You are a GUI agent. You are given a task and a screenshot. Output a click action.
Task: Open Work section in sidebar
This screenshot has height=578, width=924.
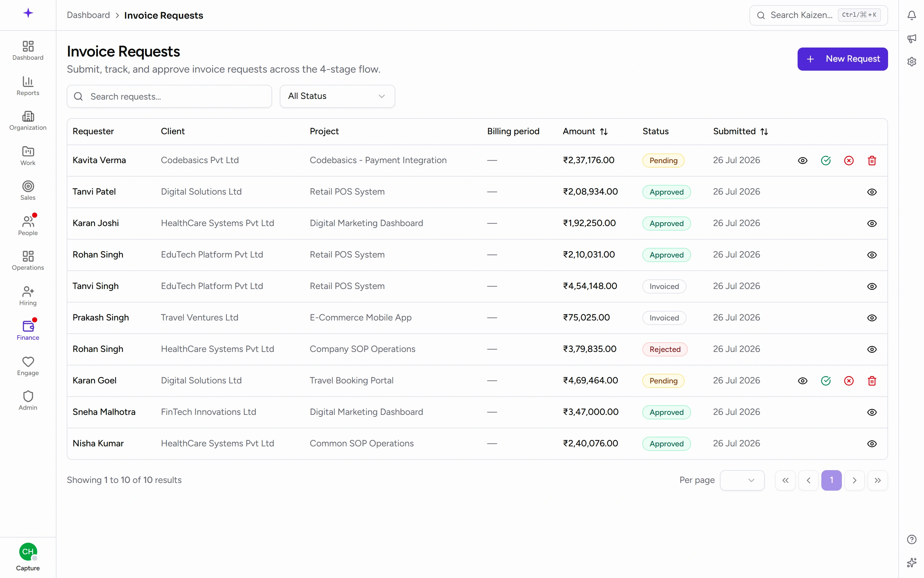[x=28, y=156]
